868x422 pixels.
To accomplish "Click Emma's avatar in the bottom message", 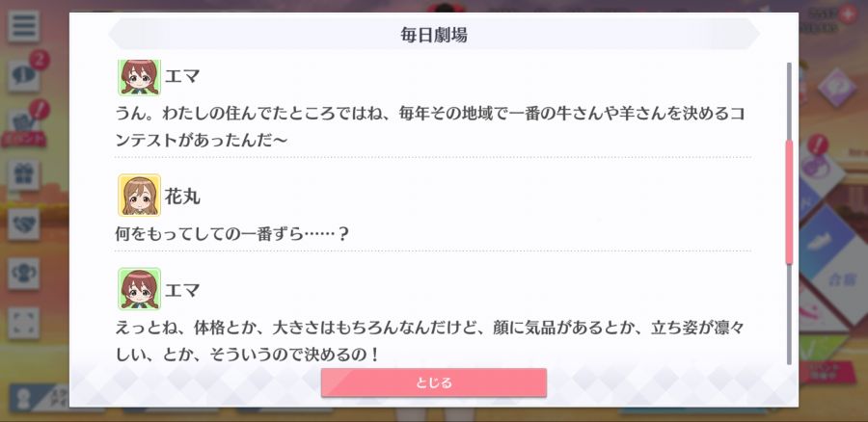I will pos(140,289).
